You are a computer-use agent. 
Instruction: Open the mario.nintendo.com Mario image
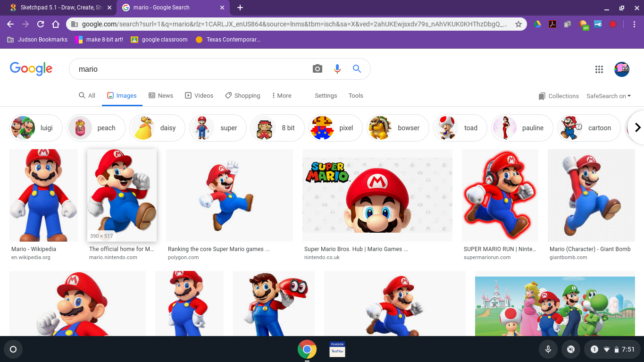[122, 195]
